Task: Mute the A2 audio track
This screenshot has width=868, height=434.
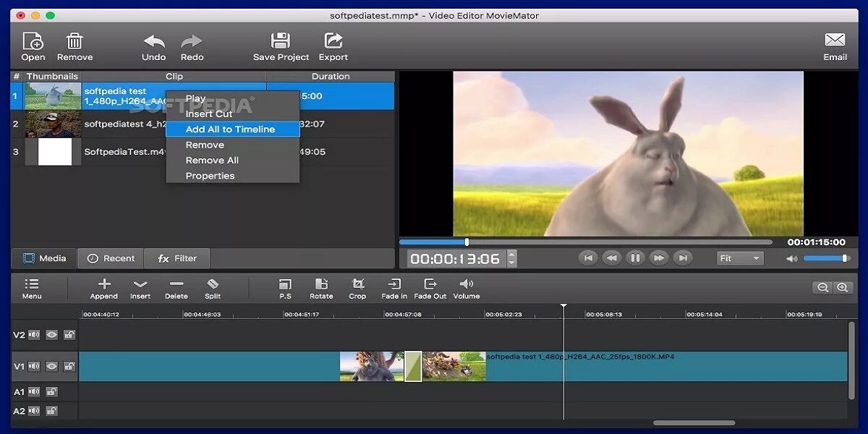Action: [x=34, y=411]
